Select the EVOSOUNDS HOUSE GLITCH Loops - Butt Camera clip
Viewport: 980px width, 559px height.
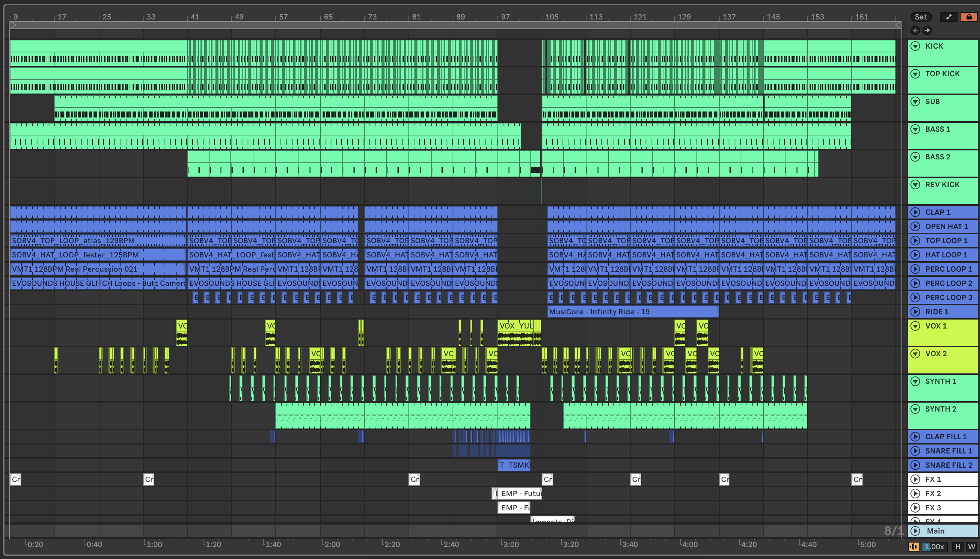(98, 283)
